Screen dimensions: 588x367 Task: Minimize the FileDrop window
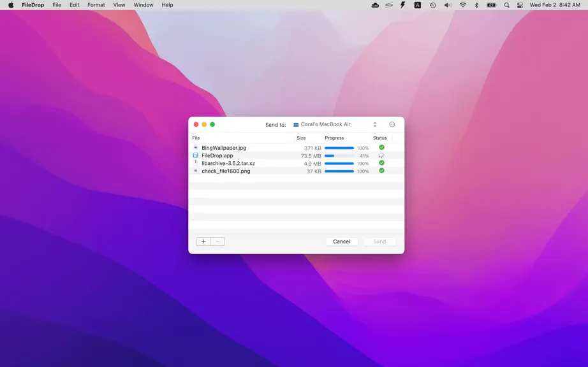tap(204, 124)
